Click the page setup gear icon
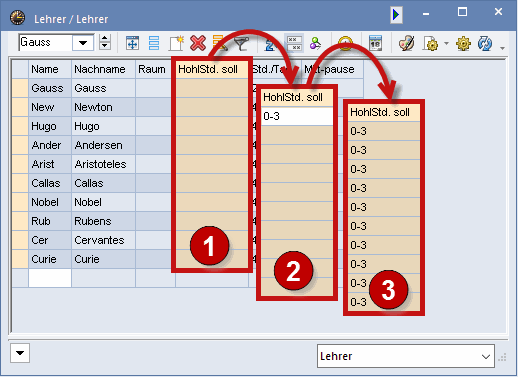The height and width of the screenshot is (377, 518). click(431, 43)
